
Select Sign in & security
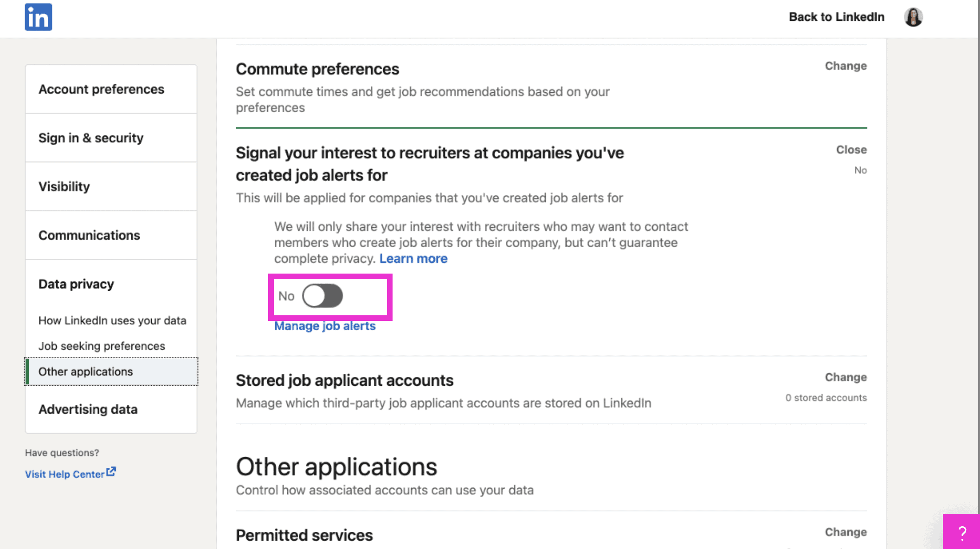click(x=91, y=138)
